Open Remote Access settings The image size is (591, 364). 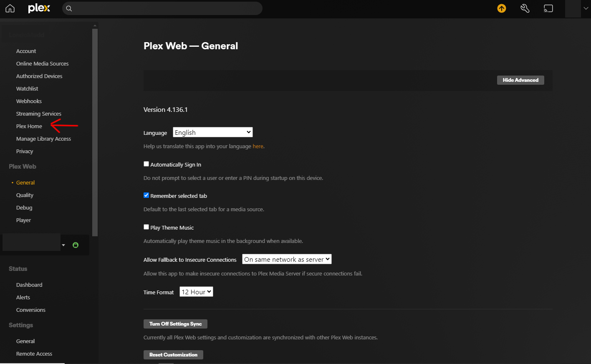click(x=34, y=354)
